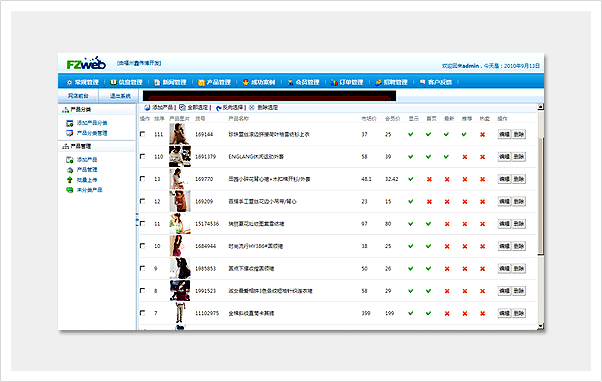The width and height of the screenshot is (602, 382).
Task: Select the checkbox on row 7
Action: 143,313
